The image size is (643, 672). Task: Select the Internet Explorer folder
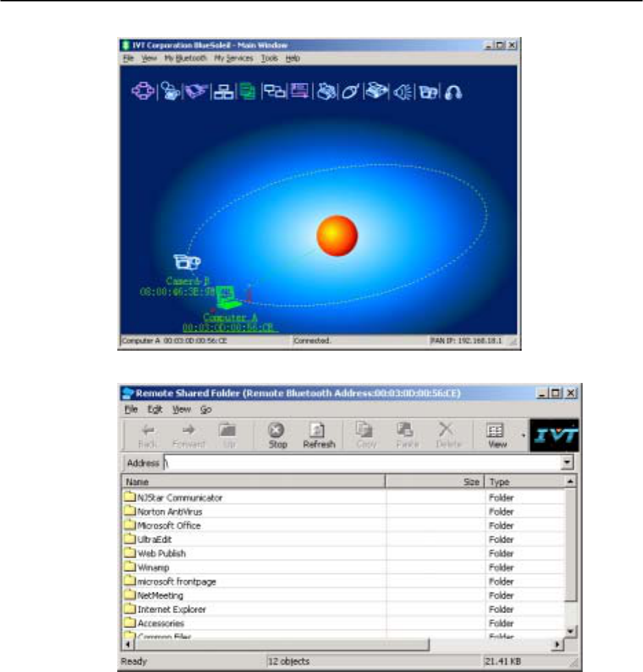[165, 610]
